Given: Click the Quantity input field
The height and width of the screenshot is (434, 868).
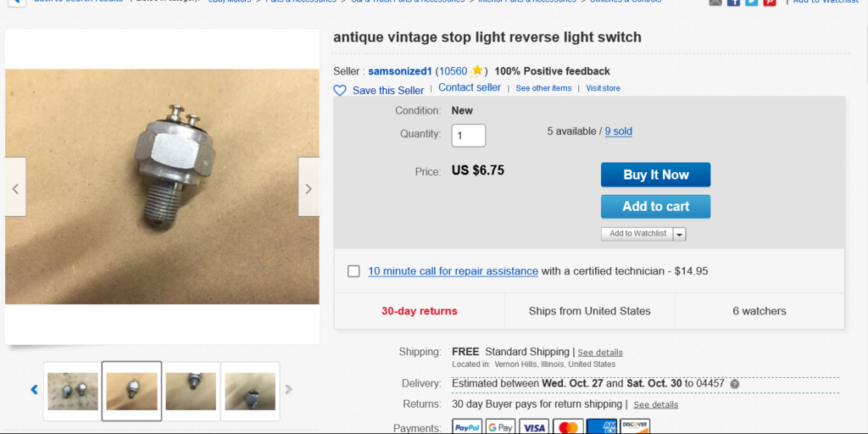Looking at the screenshot, I should pos(469,136).
